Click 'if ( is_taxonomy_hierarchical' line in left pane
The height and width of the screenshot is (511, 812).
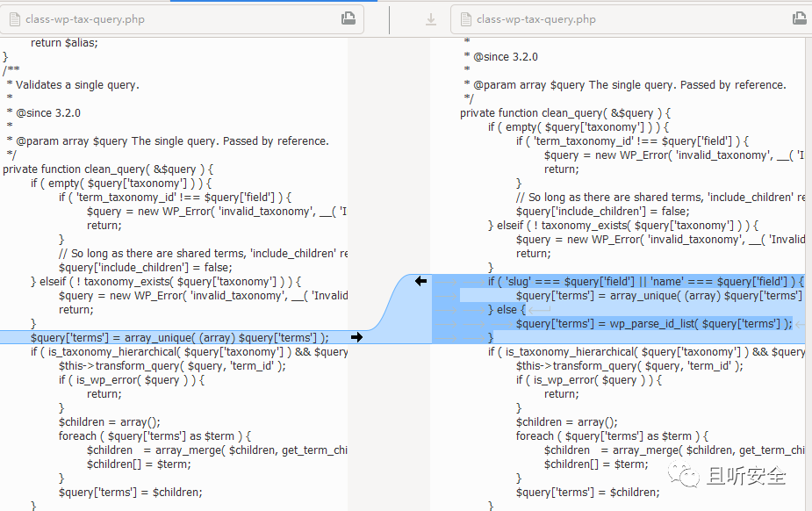click(189, 352)
